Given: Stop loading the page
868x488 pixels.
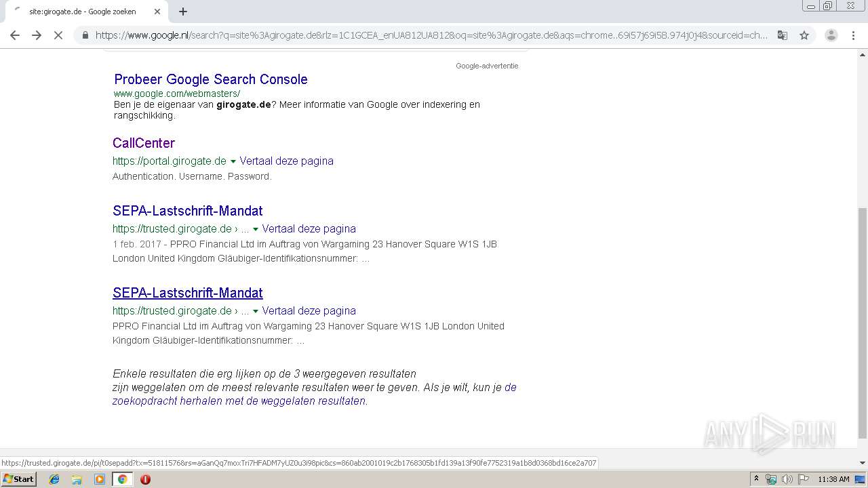Looking at the screenshot, I should tap(58, 35).
